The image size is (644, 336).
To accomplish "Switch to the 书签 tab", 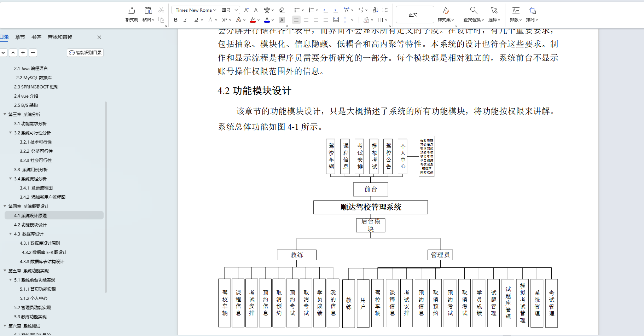I will click(36, 37).
